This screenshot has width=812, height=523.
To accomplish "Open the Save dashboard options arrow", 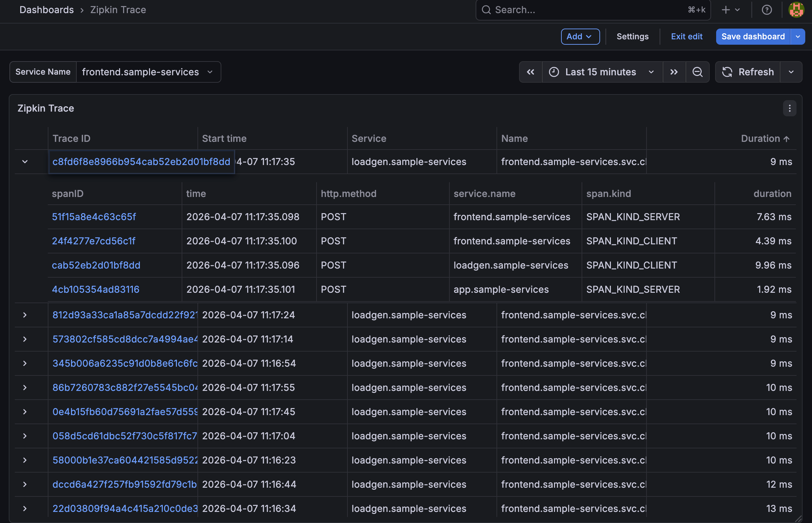I will pos(798,37).
